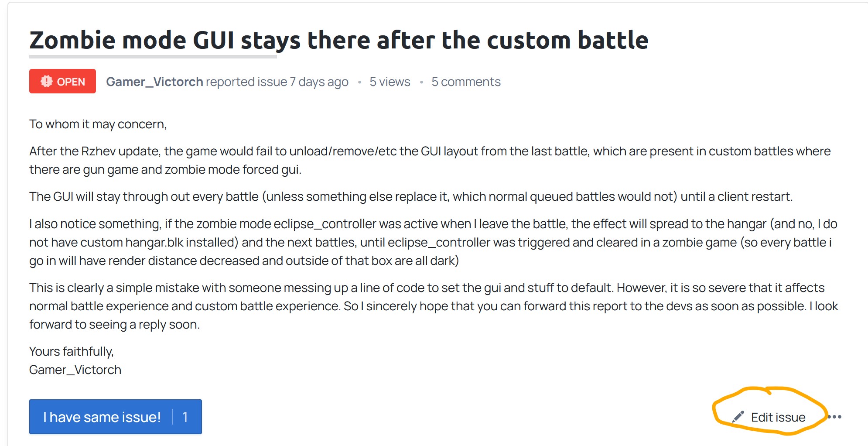Click the pencil icon beside Edit issue
Screen dimensions: 868x446
pyautogui.click(x=738, y=417)
